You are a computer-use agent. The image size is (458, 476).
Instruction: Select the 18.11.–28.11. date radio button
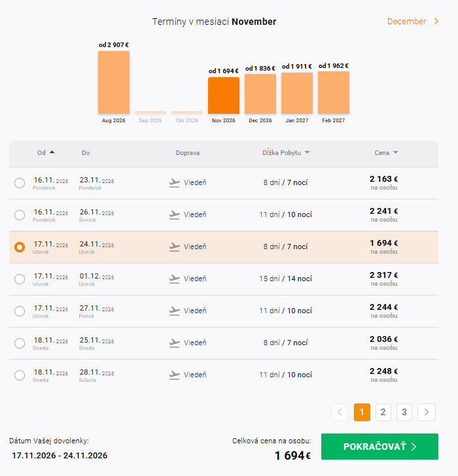[20, 375]
